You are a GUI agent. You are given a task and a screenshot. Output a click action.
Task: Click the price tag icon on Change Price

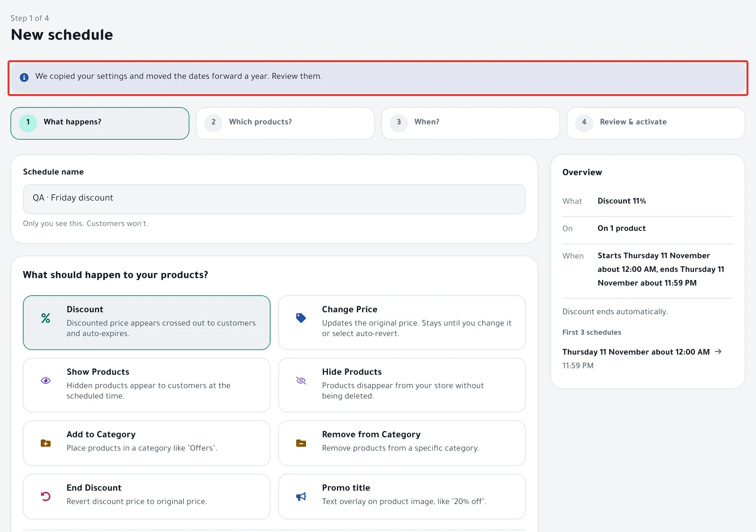pos(301,318)
